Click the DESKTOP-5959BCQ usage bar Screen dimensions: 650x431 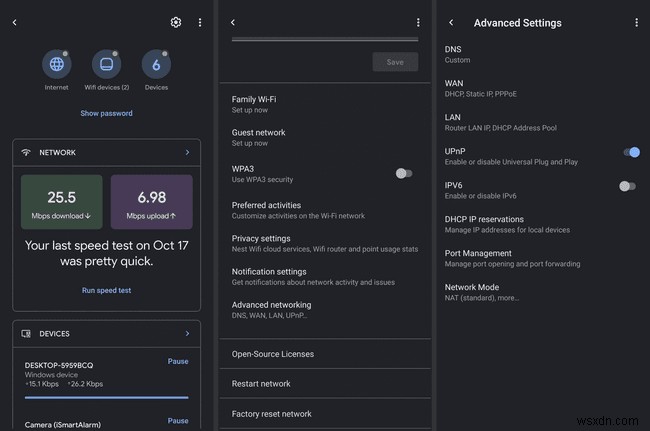[x=106, y=397]
